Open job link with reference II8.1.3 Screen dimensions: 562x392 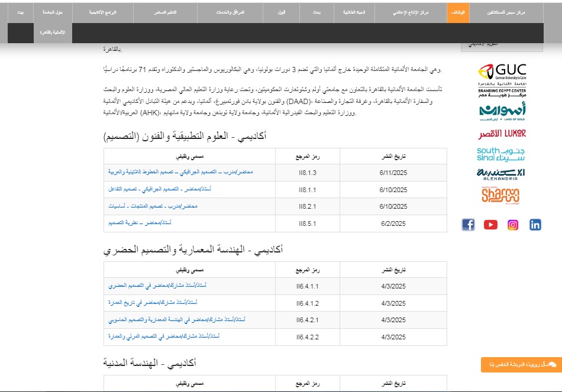180,173
